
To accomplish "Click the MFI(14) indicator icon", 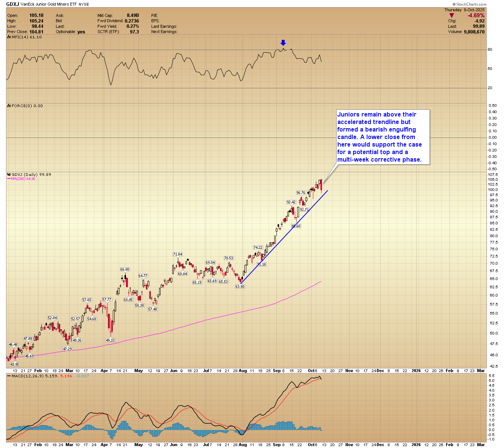I will click(9, 37).
